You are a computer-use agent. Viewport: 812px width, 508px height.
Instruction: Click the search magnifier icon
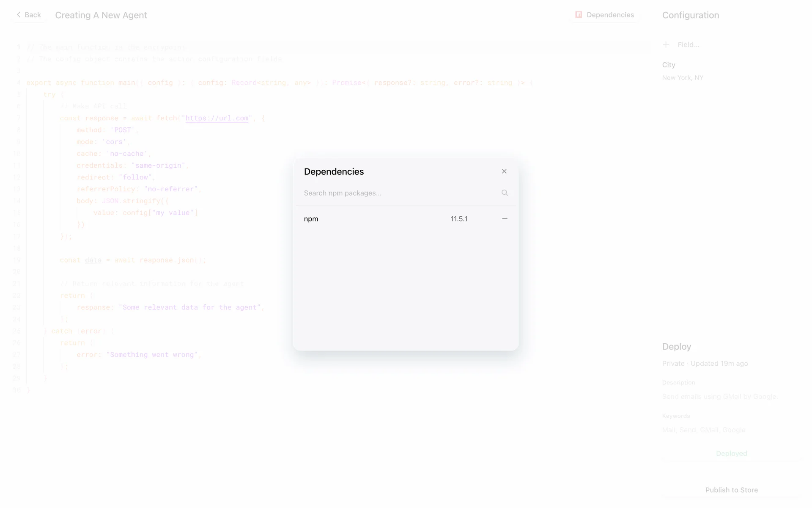click(x=505, y=193)
